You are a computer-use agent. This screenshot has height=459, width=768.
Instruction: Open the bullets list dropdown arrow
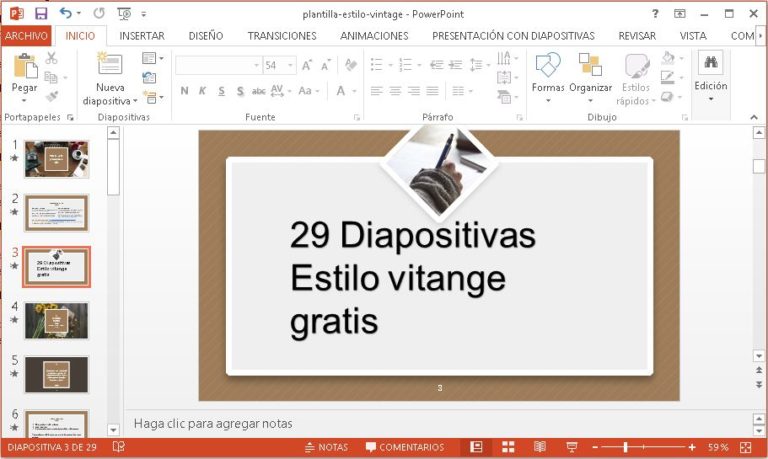tap(390, 65)
